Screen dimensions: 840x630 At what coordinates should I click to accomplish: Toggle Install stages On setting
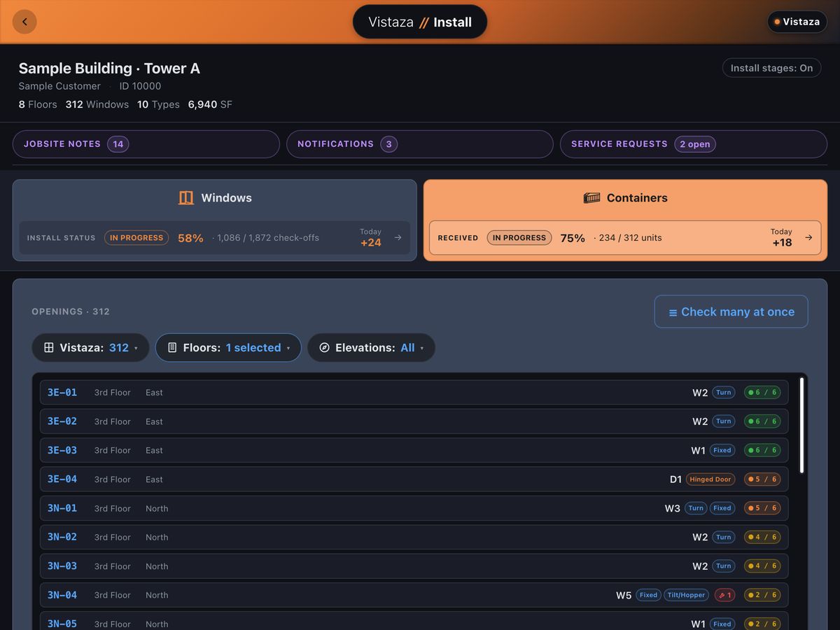tap(771, 68)
